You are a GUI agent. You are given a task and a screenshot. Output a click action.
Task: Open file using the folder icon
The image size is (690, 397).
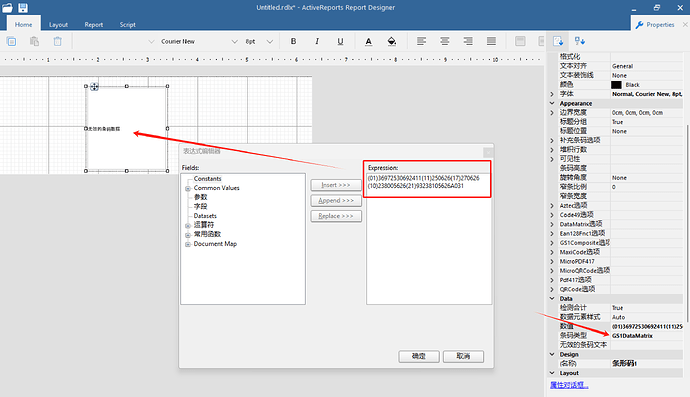click(x=7, y=7)
